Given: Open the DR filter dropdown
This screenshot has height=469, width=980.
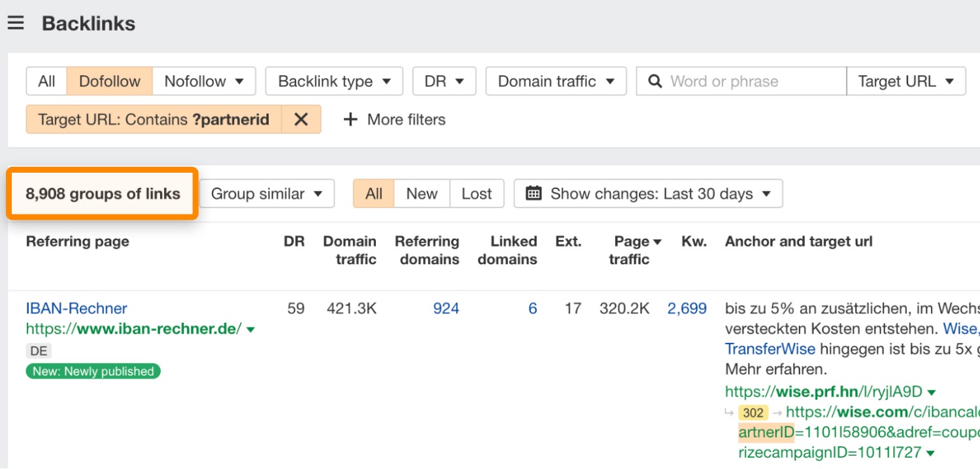Looking at the screenshot, I should [x=444, y=82].
